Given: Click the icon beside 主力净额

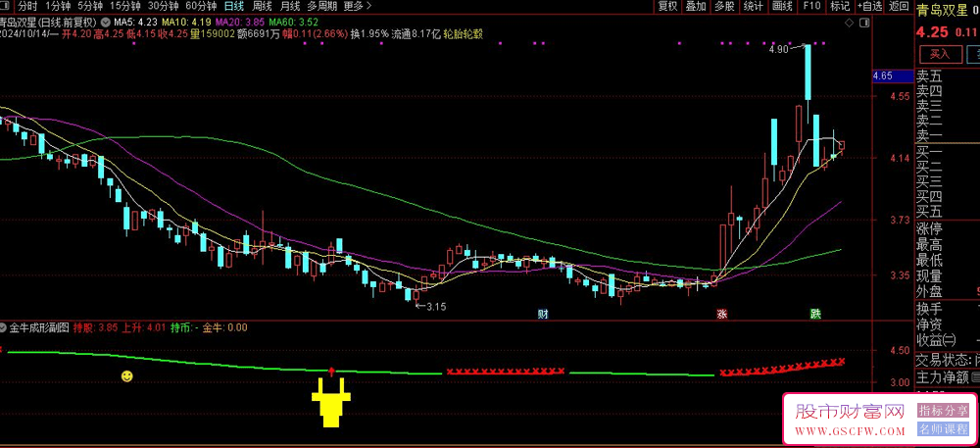Looking at the screenshot, I should (x=975, y=376).
